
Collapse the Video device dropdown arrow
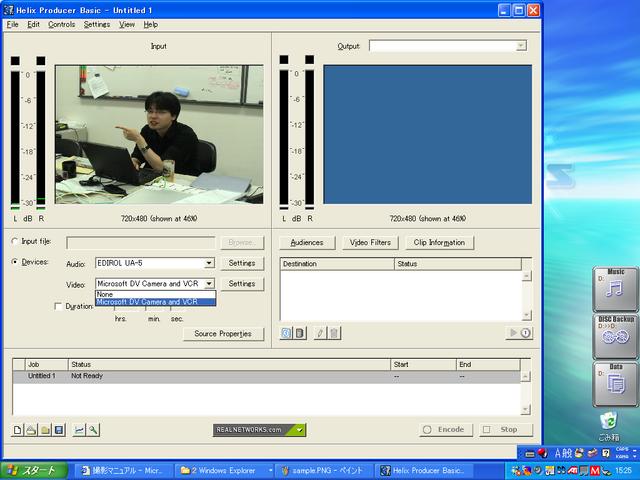(x=209, y=283)
